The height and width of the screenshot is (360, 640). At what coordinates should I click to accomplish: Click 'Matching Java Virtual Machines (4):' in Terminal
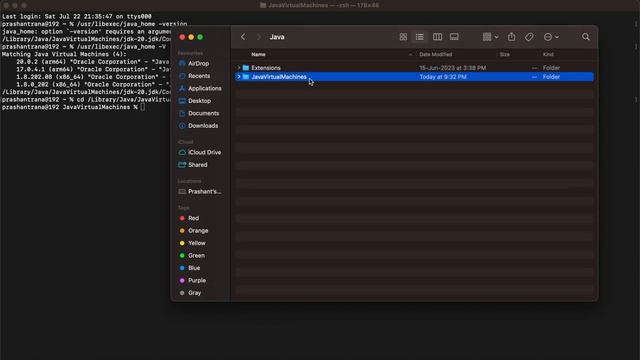(x=64, y=54)
